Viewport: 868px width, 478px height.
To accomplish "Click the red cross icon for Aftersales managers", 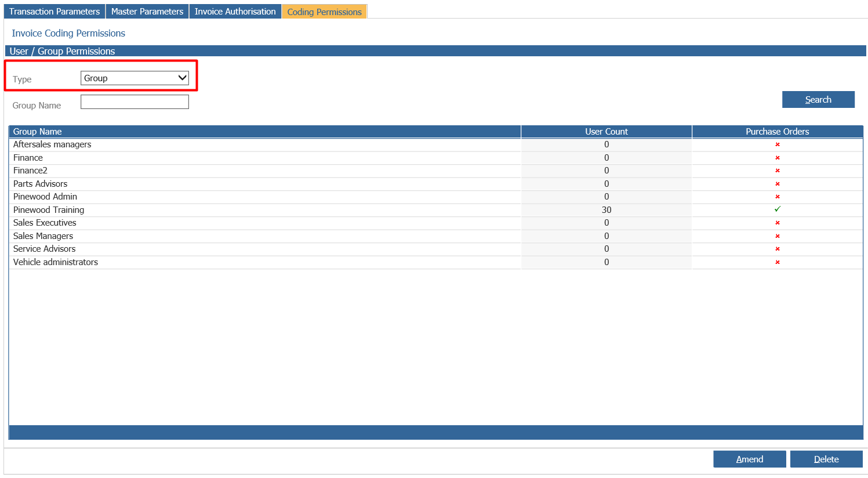I will coord(777,144).
